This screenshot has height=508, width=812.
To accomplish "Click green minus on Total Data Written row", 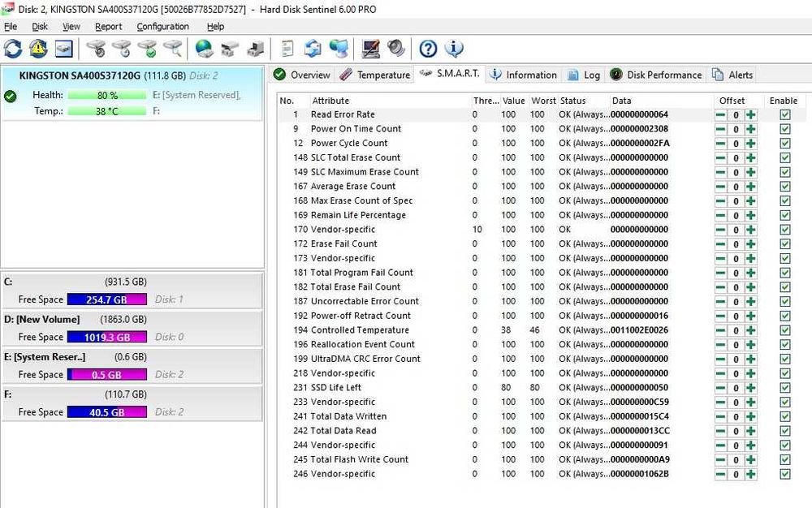I will [x=720, y=416].
